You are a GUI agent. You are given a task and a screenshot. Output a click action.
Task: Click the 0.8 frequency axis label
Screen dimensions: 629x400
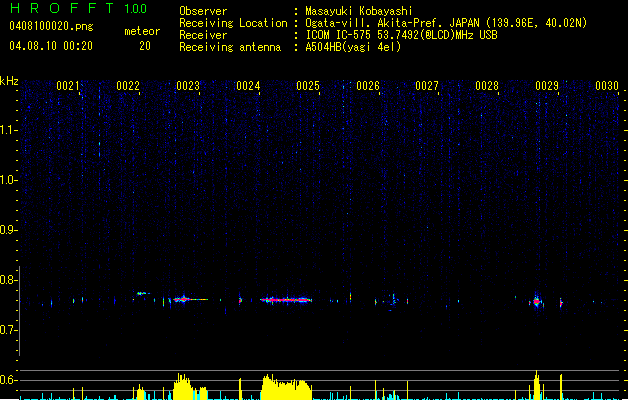(8, 280)
